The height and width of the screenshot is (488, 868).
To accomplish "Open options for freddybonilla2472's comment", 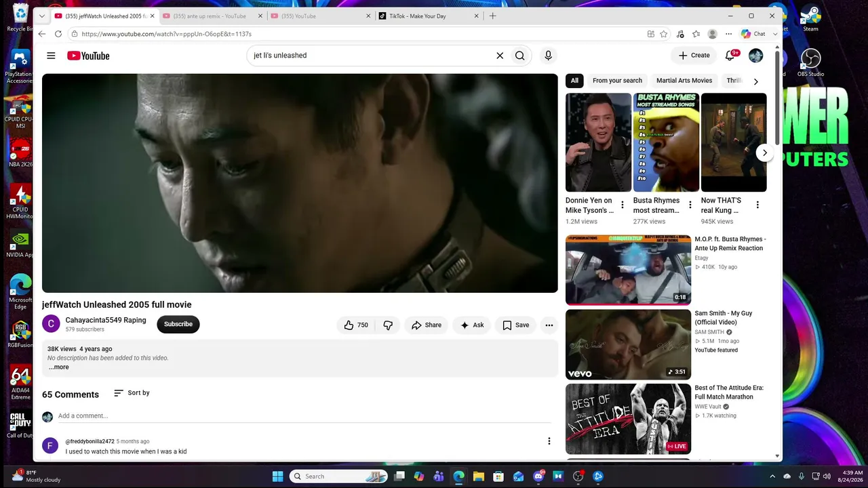I will [x=549, y=441].
